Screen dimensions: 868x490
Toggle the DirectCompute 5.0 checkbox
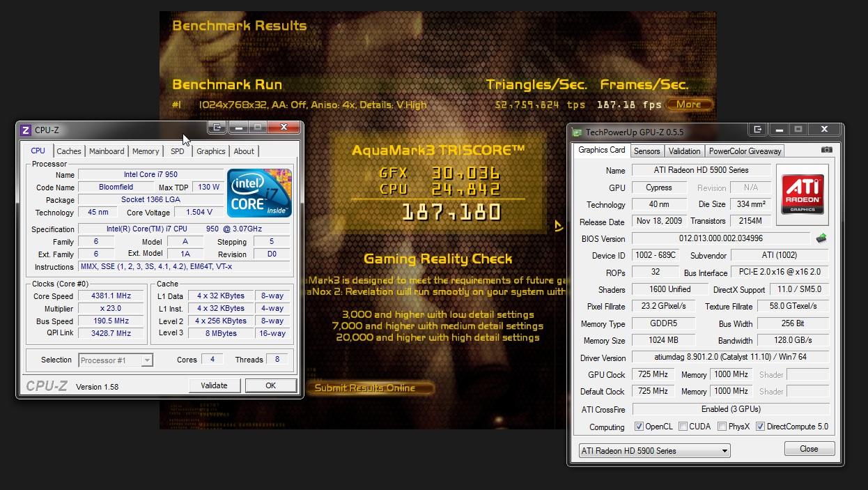tap(760, 427)
